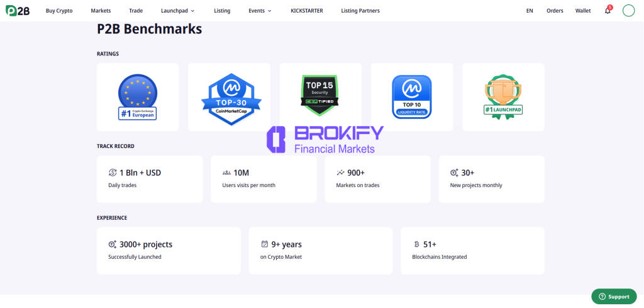The image size is (644, 308).
Task: Click the #1 European Crypto Exchange badge
Action: [x=138, y=97]
